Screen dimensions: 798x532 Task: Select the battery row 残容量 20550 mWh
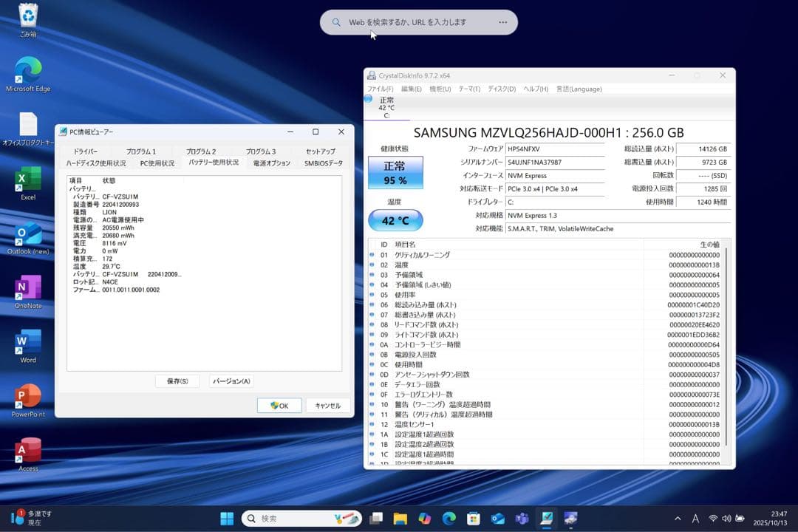(x=104, y=228)
